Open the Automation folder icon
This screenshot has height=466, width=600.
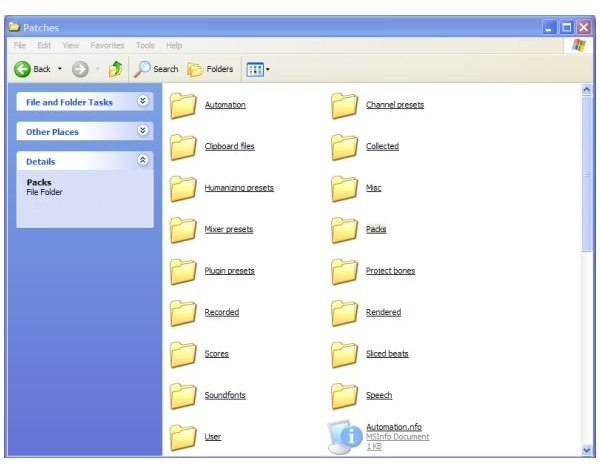point(183,105)
